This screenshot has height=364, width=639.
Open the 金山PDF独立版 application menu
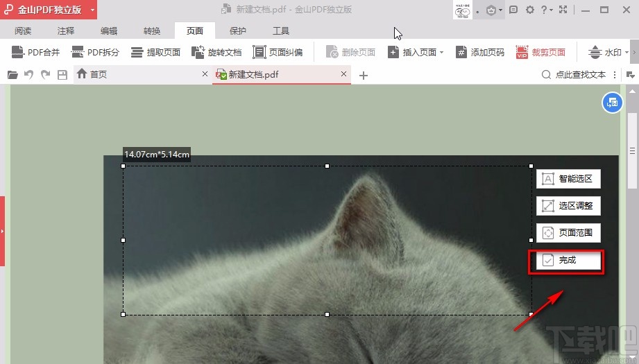click(x=49, y=10)
